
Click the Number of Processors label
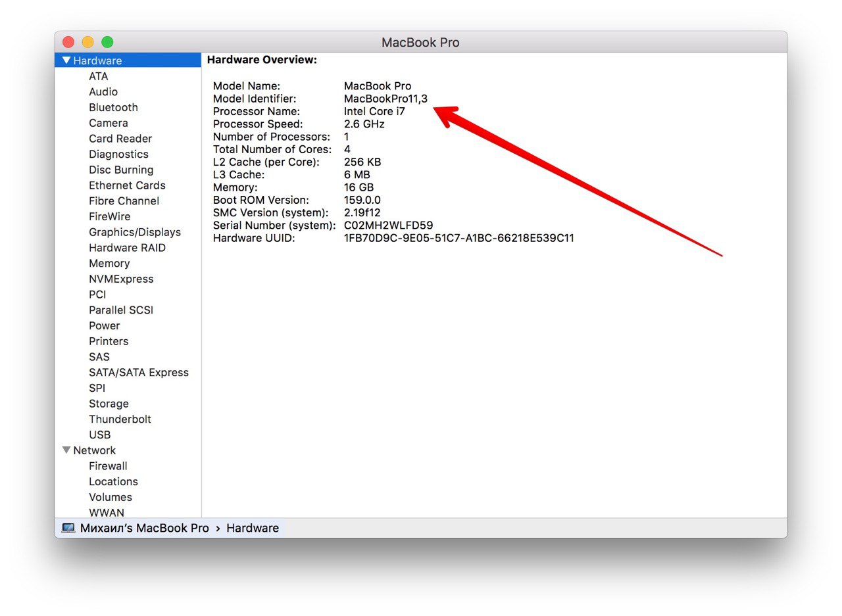click(x=272, y=137)
